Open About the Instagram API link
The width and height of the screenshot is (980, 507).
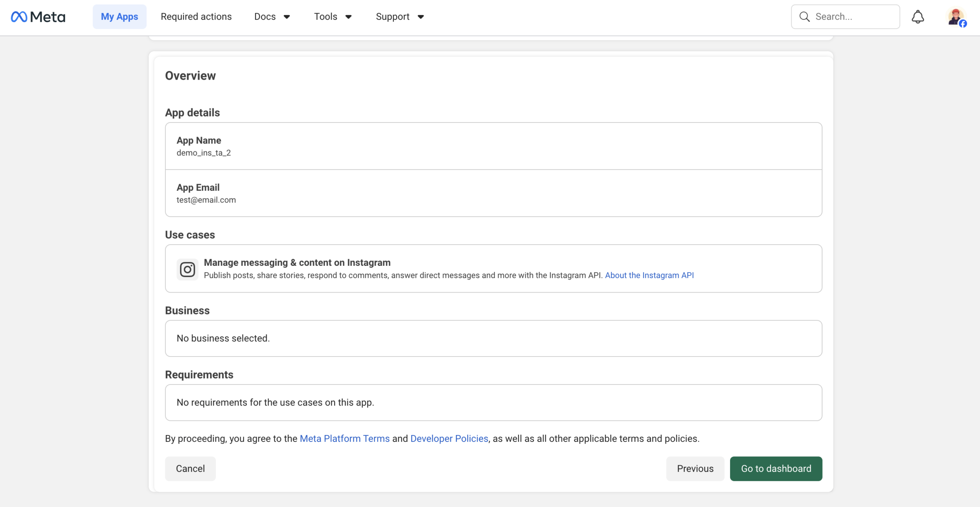pos(649,275)
